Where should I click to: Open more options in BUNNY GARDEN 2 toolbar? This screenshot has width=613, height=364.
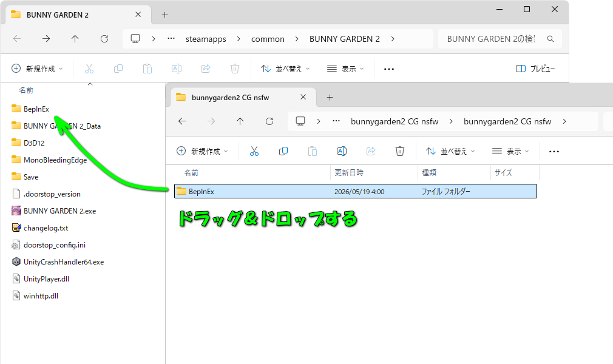389,69
